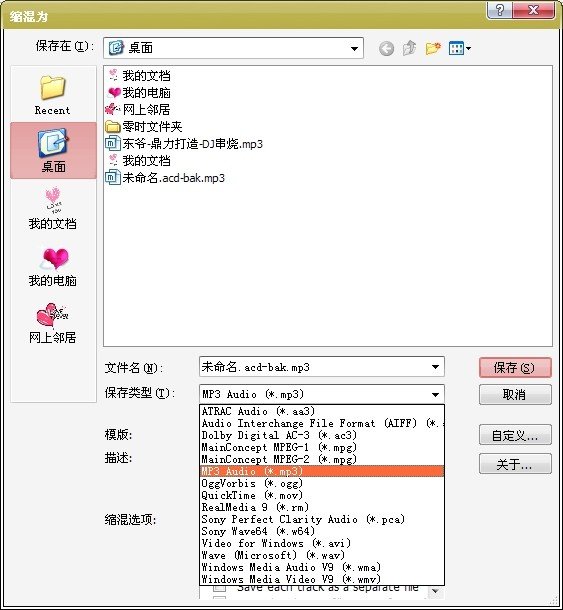Screen dimensions: 563x610
Task: Choose Audio Interchange File Format (AIFF)
Action: click(x=322, y=423)
